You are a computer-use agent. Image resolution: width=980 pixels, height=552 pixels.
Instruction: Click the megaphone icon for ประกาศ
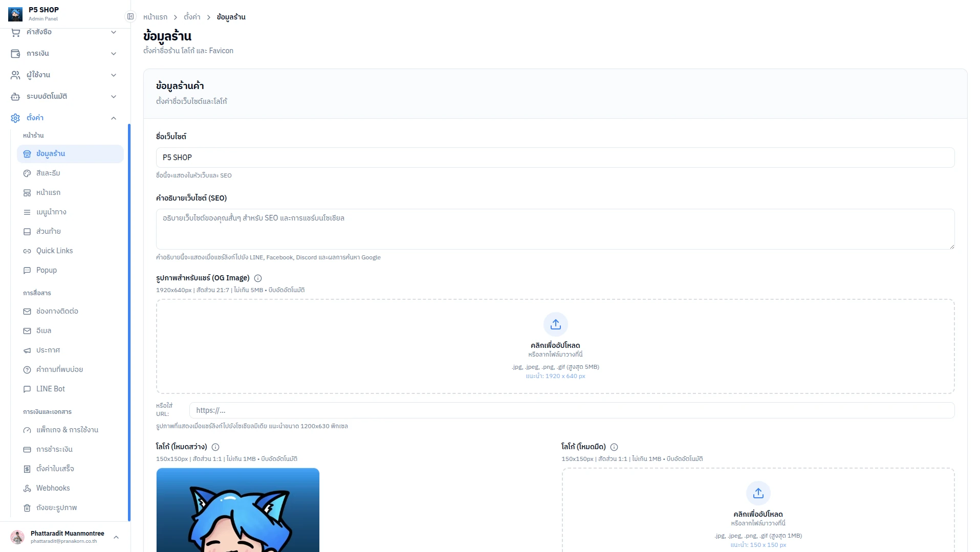click(27, 350)
